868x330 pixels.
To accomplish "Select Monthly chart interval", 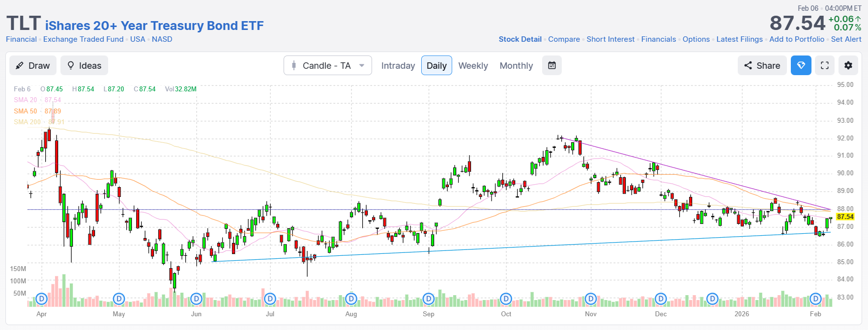I will [516, 65].
